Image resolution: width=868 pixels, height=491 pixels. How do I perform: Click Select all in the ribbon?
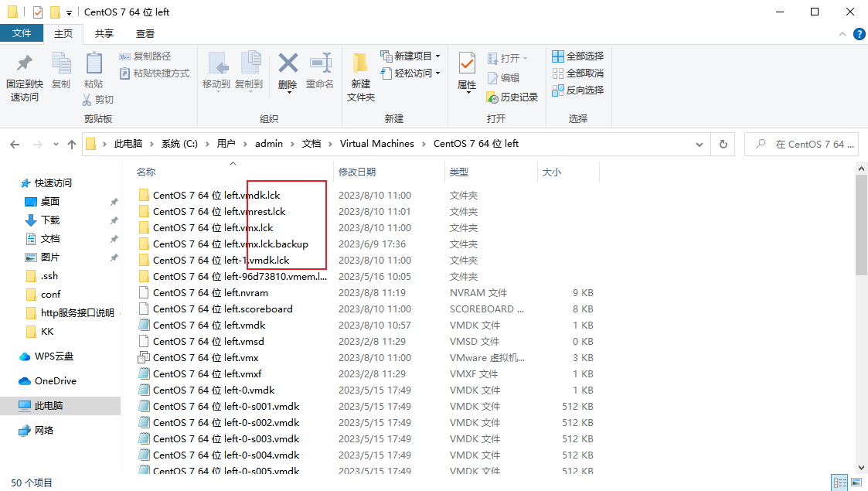[x=578, y=56]
